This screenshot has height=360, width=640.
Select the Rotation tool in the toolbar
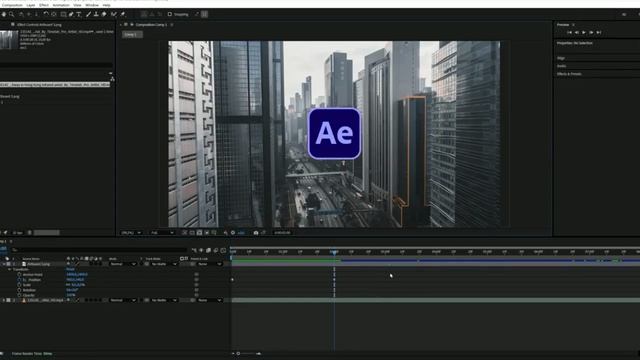click(x=46, y=14)
